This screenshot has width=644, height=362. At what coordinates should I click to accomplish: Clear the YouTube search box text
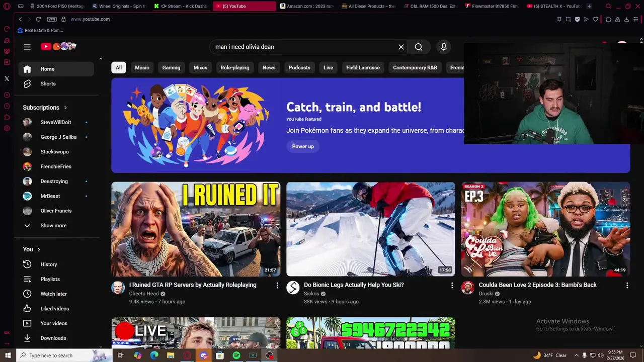[x=401, y=47]
